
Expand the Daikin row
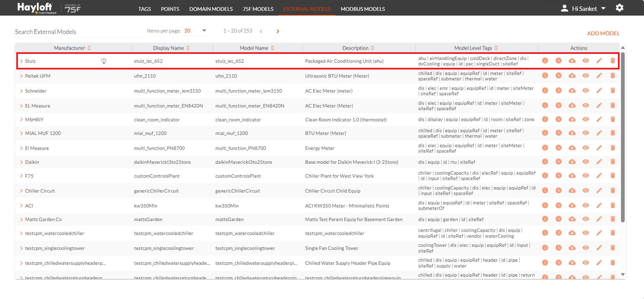[x=21, y=162]
